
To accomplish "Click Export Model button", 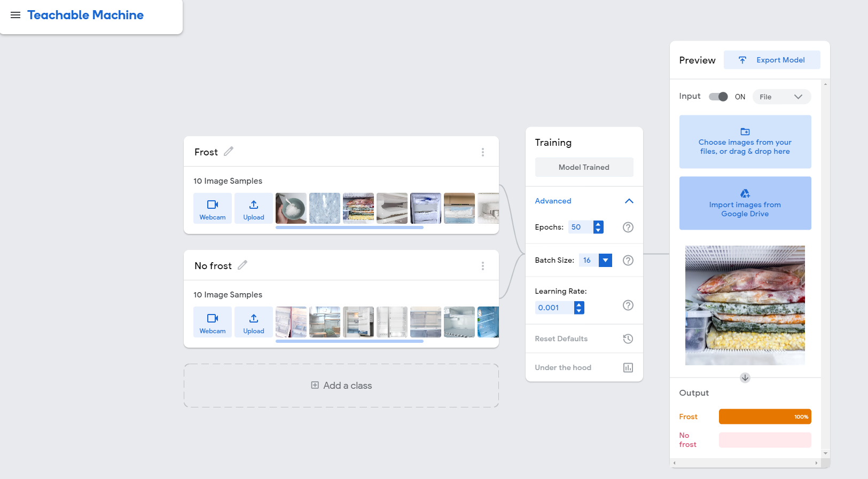I will [x=772, y=60].
